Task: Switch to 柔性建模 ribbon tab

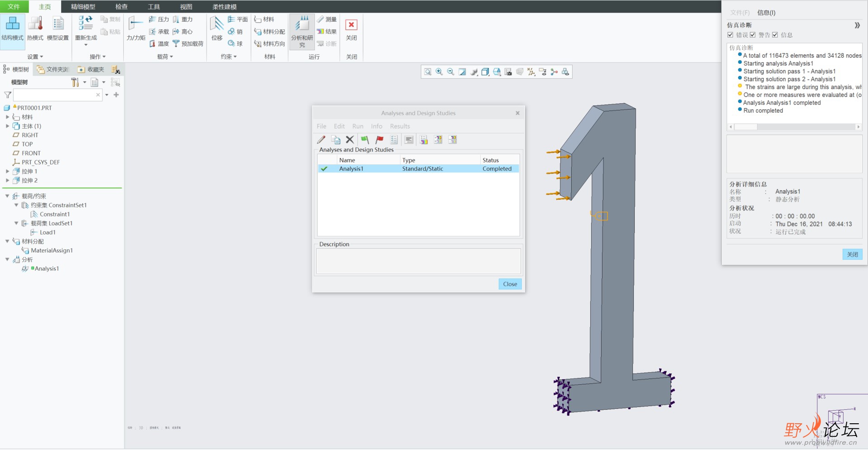Action: [x=225, y=7]
